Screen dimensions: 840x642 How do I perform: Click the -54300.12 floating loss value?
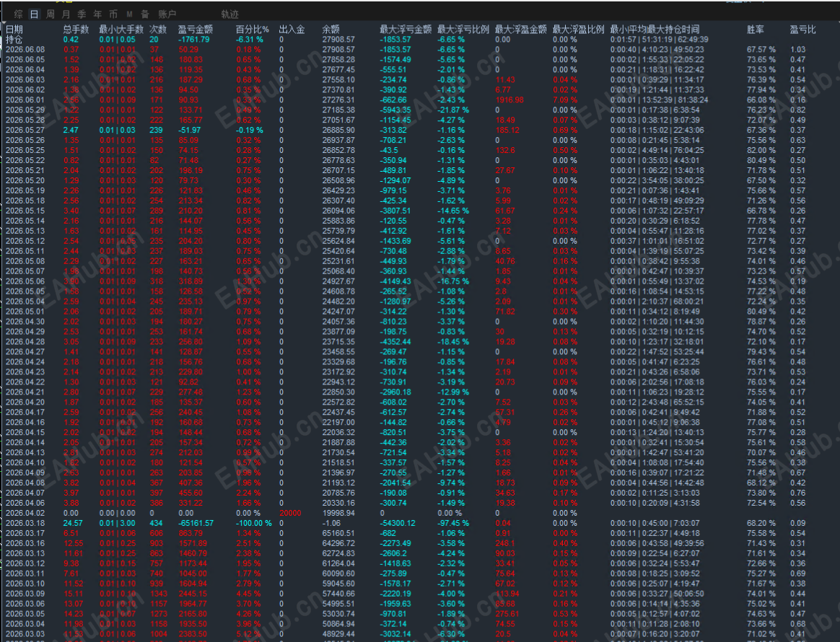[398, 523]
